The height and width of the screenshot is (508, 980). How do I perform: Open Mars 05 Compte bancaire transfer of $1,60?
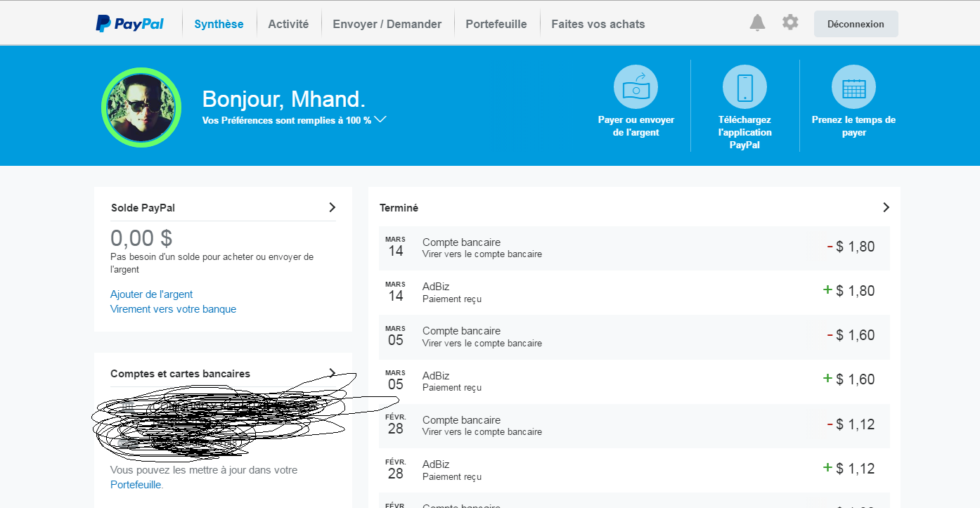(x=634, y=337)
